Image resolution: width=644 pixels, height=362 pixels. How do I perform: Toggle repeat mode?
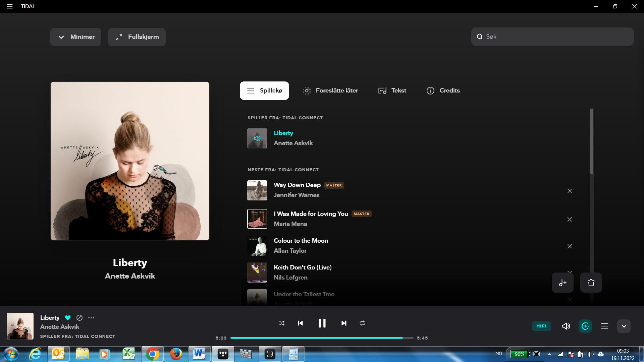coord(362,323)
